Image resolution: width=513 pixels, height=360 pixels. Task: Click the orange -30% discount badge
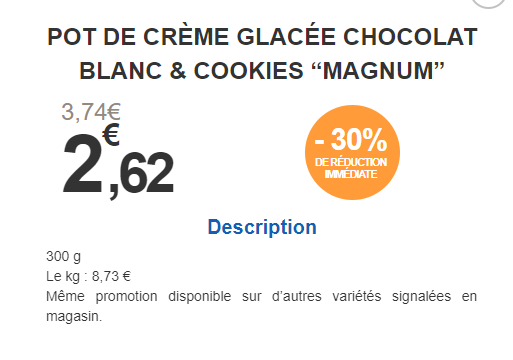tap(352, 152)
